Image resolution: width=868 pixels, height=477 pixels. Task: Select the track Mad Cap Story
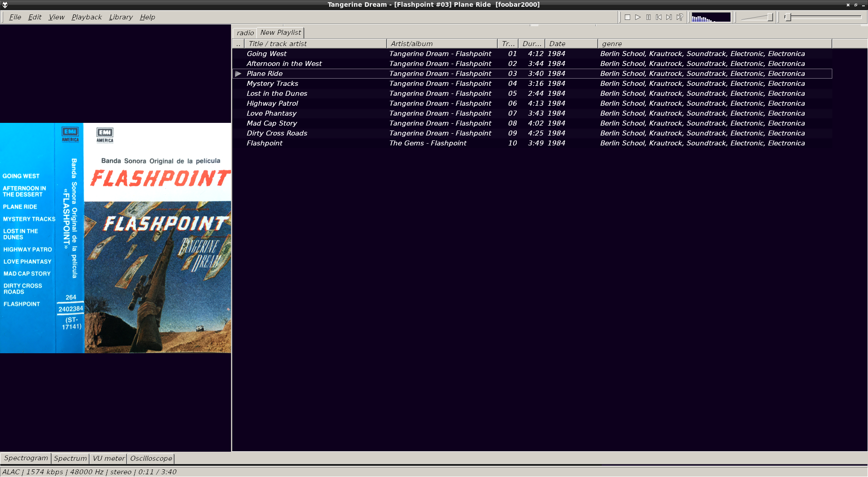click(x=532, y=123)
